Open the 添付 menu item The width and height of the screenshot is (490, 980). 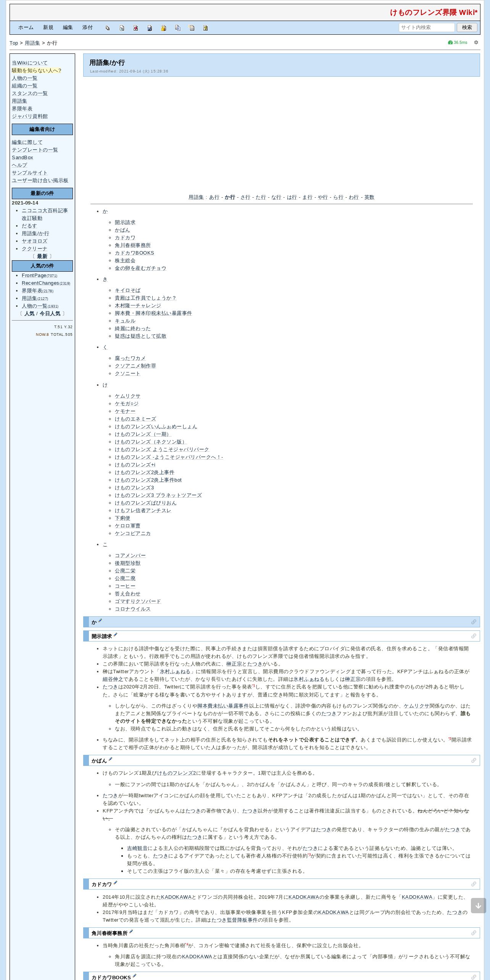tap(88, 27)
